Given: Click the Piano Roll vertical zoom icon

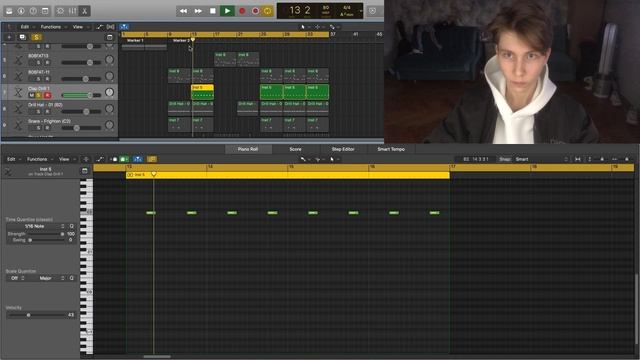Looking at the screenshot, I should coord(589,159).
